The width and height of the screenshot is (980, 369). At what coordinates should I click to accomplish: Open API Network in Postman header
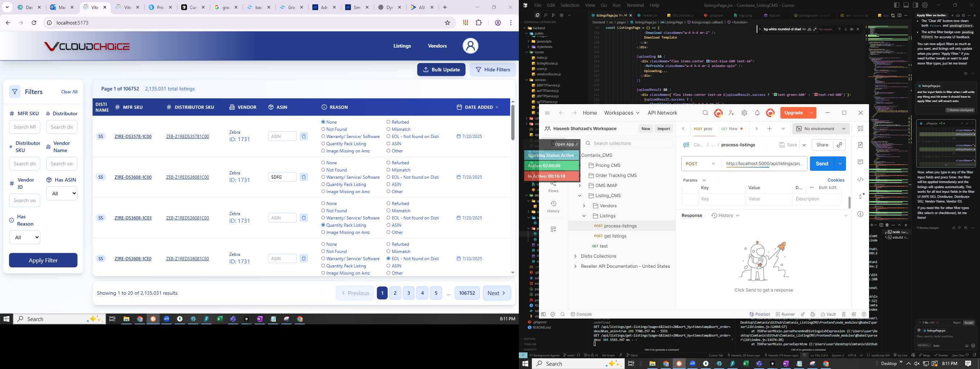click(x=662, y=112)
